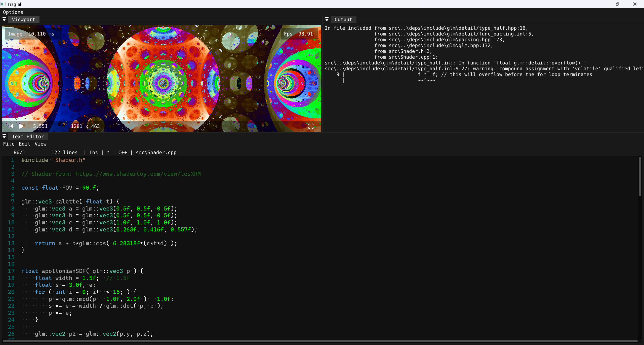Minimize the FragTal window

[x=601, y=4]
